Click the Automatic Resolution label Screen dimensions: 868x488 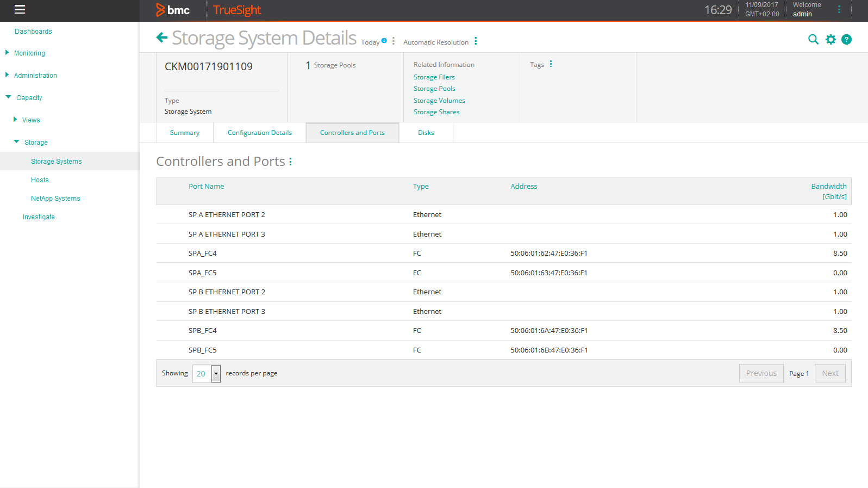pyautogui.click(x=436, y=42)
